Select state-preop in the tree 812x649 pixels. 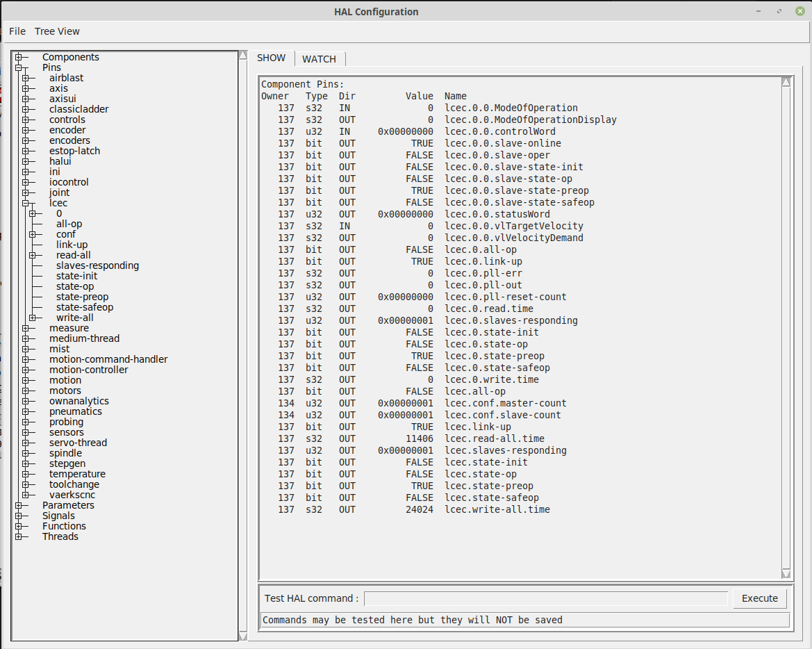83,297
